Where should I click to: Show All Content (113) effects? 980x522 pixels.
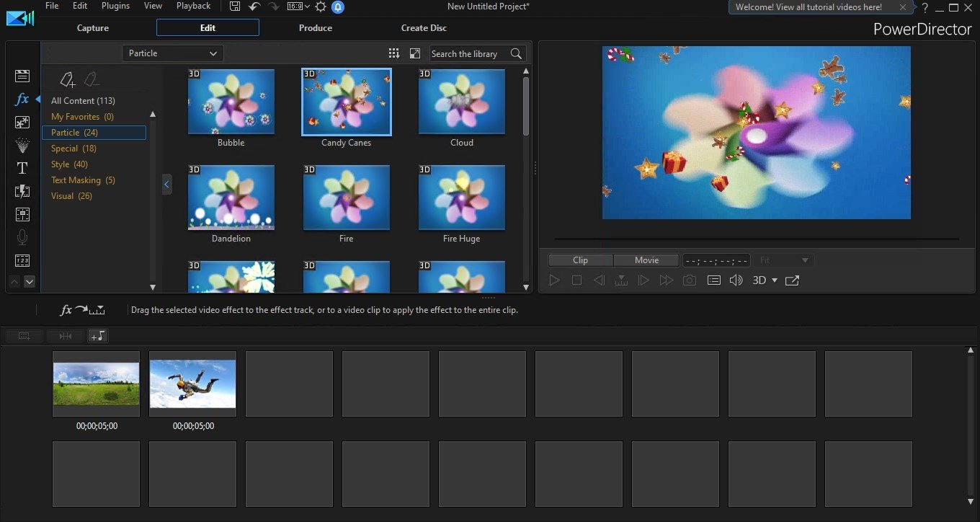(83, 101)
